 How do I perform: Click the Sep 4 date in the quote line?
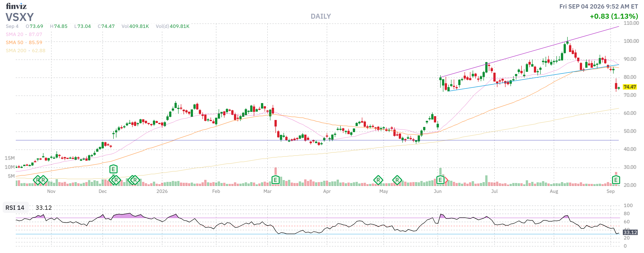point(12,26)
